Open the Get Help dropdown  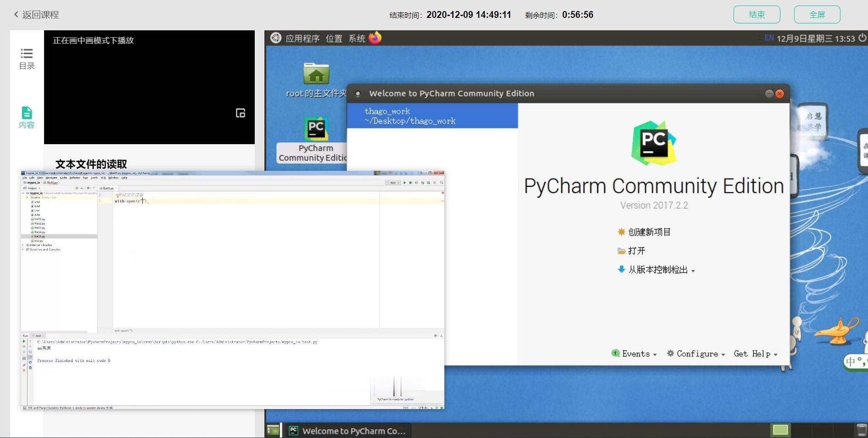[x=756, y=354]
